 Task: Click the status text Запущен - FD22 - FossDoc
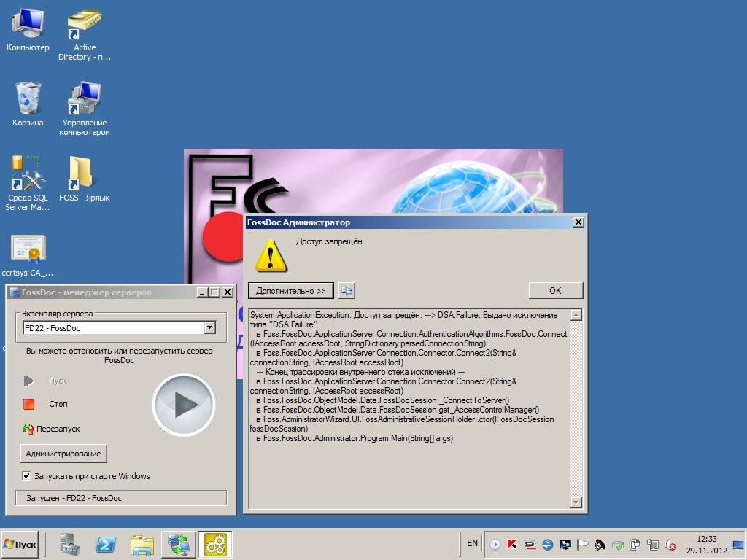[74, 497]
